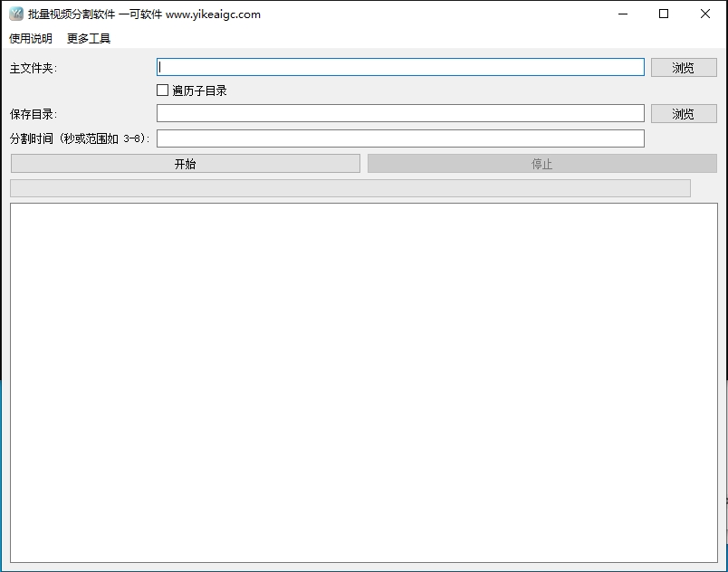Focus the 主文件夹 path input field
Screen dimensions: 728x572
click(x=400, y=67)
